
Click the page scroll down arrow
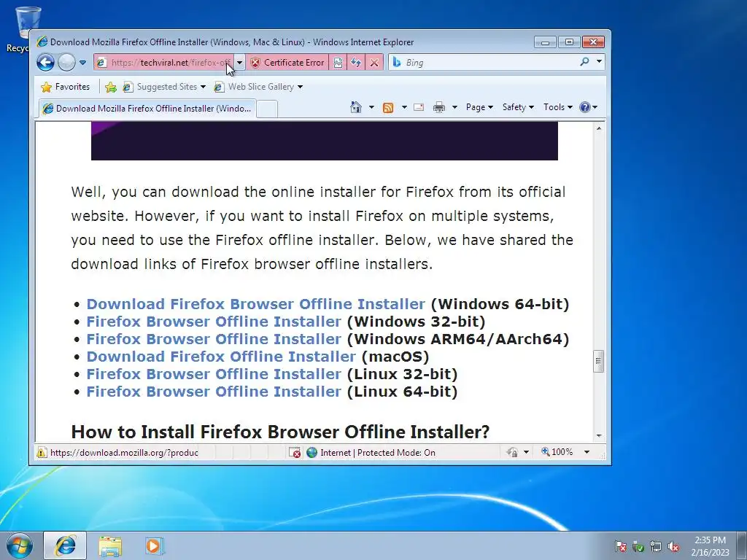(x=599, y=436)
